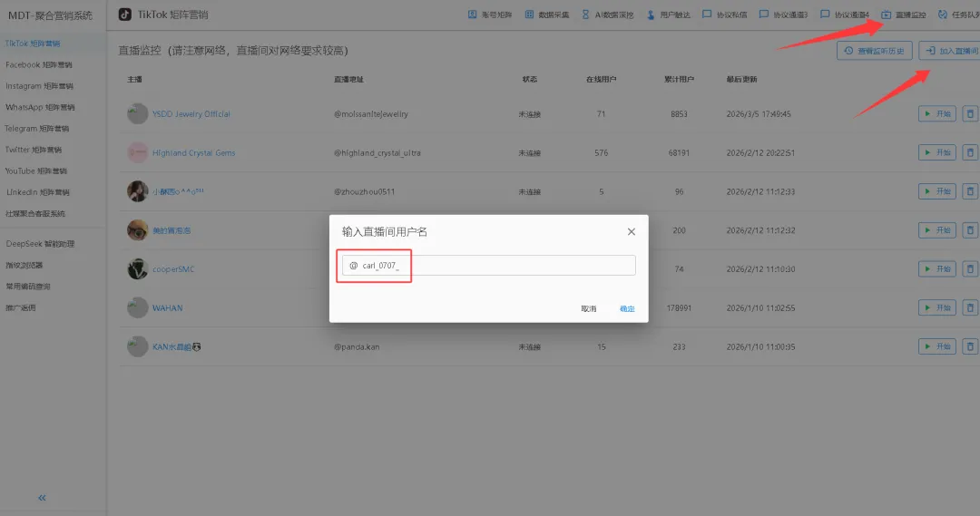Click the 加入直播间 button
This screenshot has height=516, width=980.
coord(951,51)
